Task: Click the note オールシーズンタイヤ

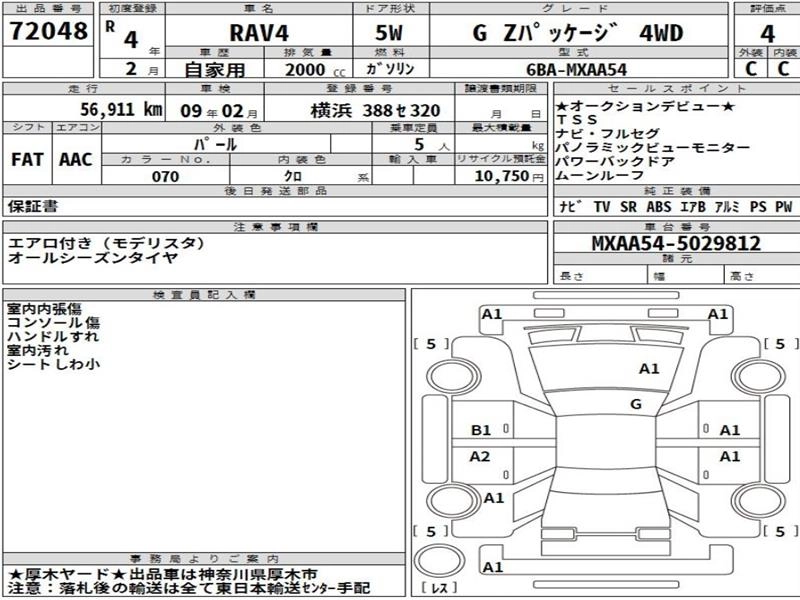Action: pyautogui.click(x=93, y=258)
